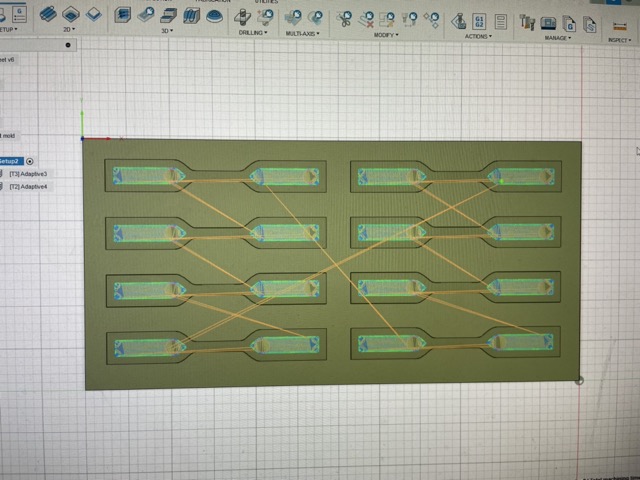Click the mold item in browser
Screen dimensions: 640x480
tap(8, 136)
